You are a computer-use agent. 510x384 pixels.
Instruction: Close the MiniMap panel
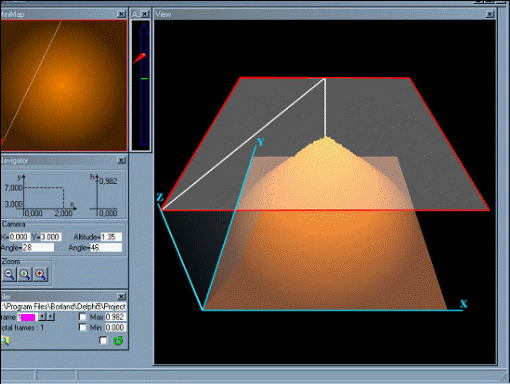[121, 14]
